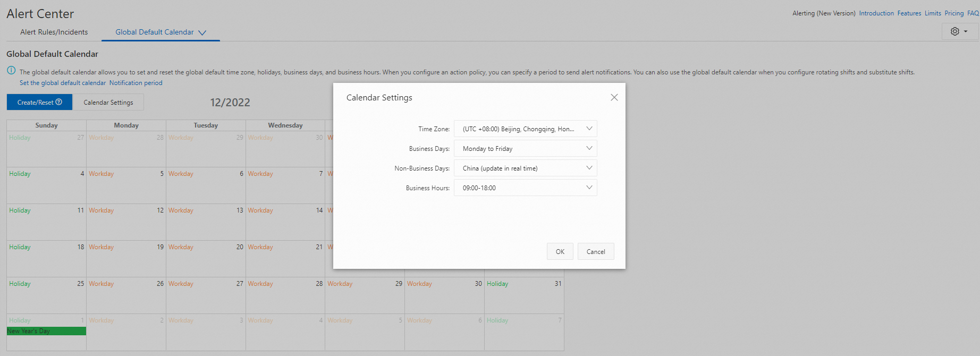This screenshot has width=980, height=356.
Task: Expand the Global Default Calendar tab chevron
Action: [x=202, y=32]
